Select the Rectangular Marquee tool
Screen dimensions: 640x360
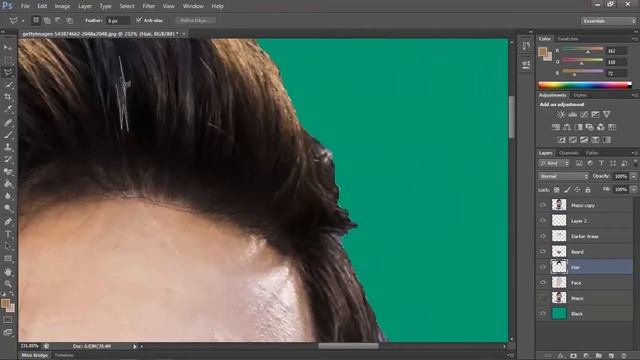pos(8,60)
